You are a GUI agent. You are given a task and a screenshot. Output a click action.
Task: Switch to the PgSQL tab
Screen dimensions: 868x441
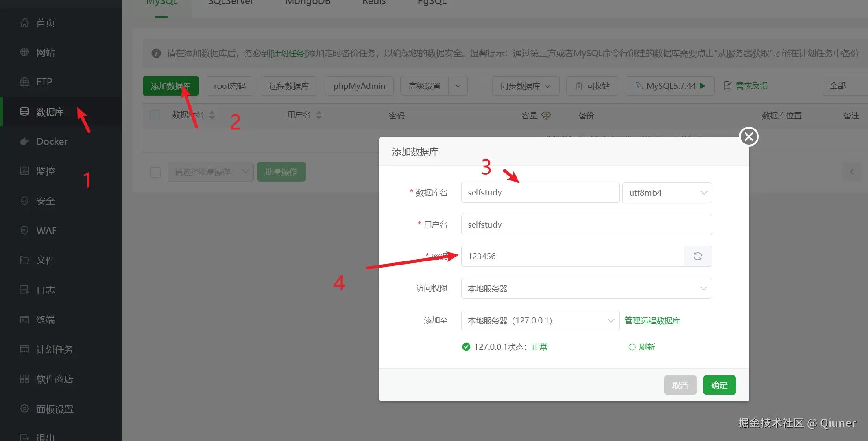point(432,3)
